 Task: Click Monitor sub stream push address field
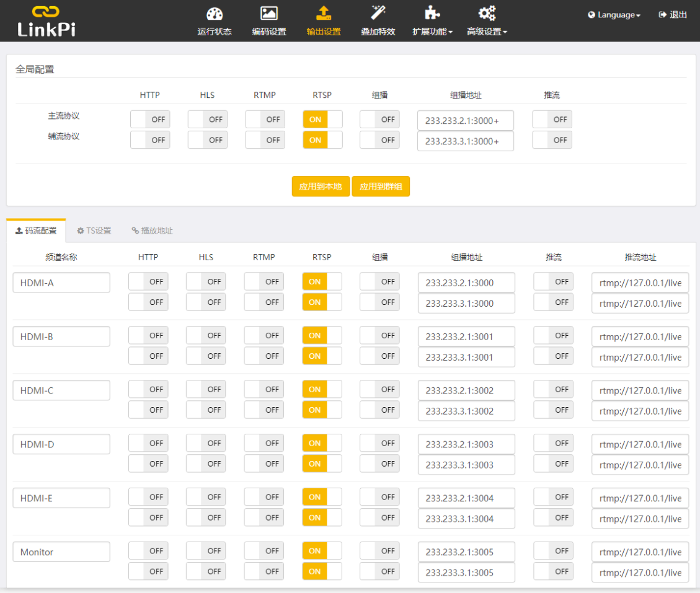click(640, 573)
